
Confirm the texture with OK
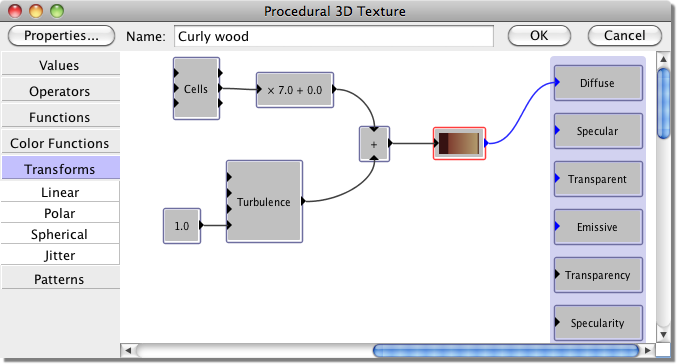[539, 35]
